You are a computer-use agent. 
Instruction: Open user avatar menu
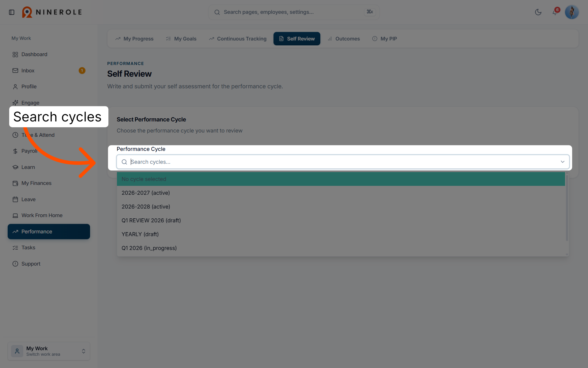tap(571, 12)
